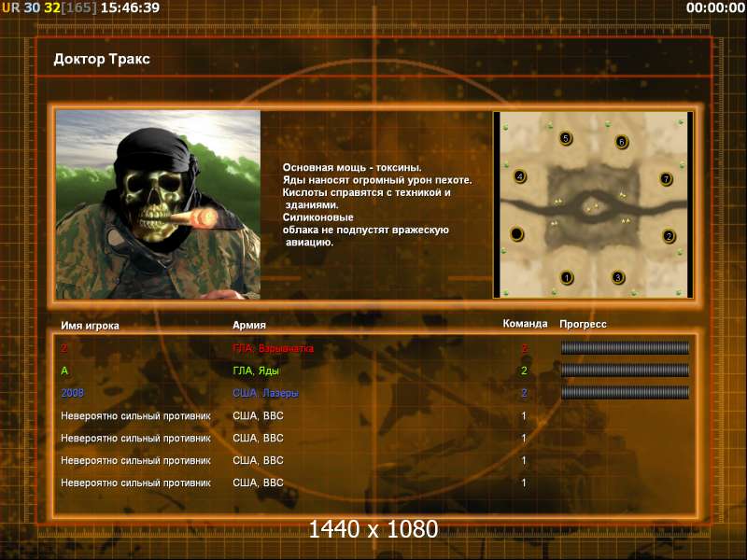Screen dimensions: 747x560
Task: Click the red player name "2"
Action: [63, 348]
